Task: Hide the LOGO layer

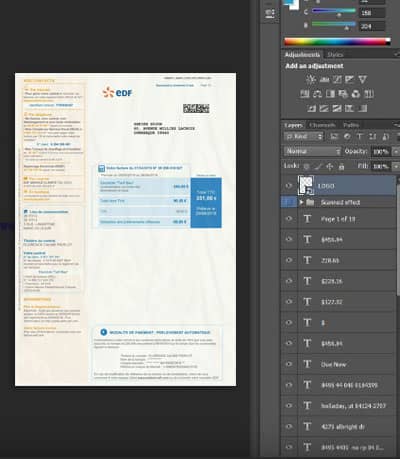Action: [289, 186]
